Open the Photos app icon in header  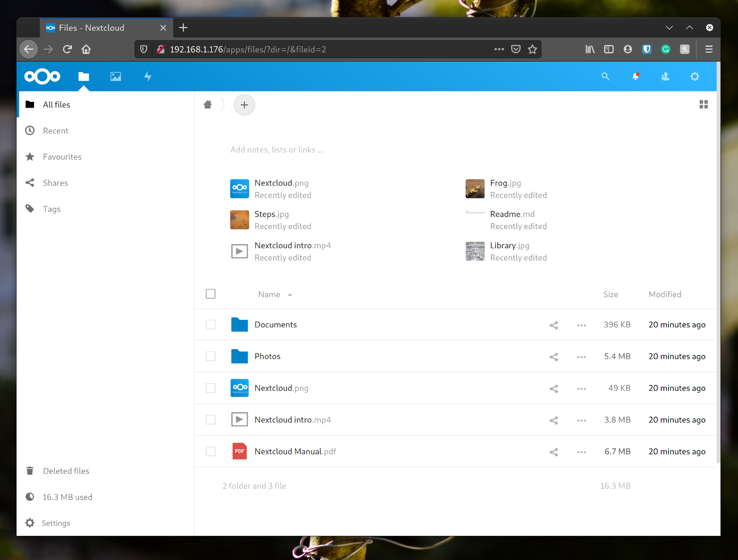(x=116, y=76)
